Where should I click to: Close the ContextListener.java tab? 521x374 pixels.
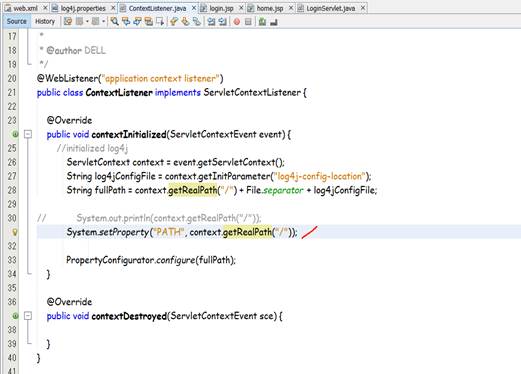coord(194,8)
